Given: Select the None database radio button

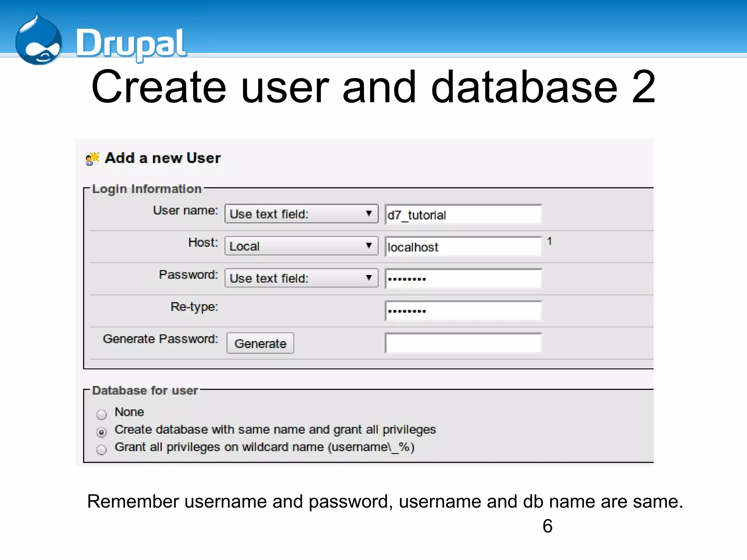Looking at the screenshot, I should [x=101, y=415].
